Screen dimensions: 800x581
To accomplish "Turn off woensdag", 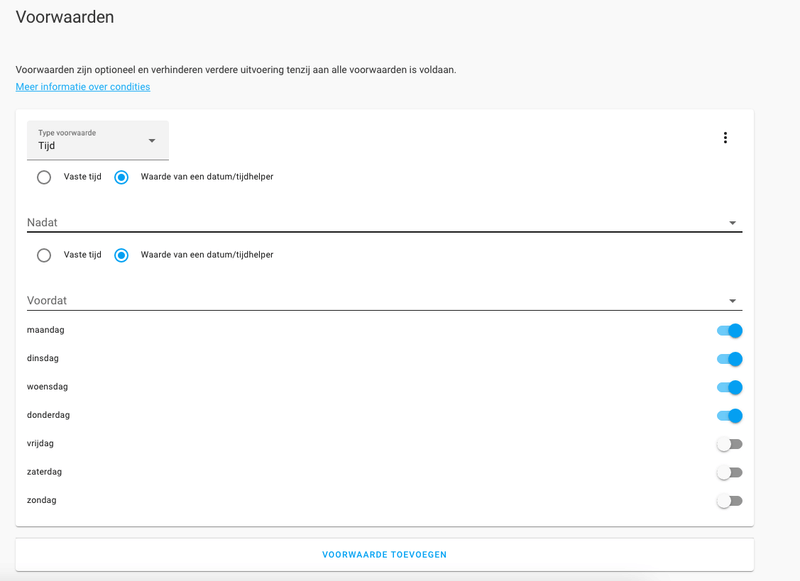I will [x=729, y=386].
